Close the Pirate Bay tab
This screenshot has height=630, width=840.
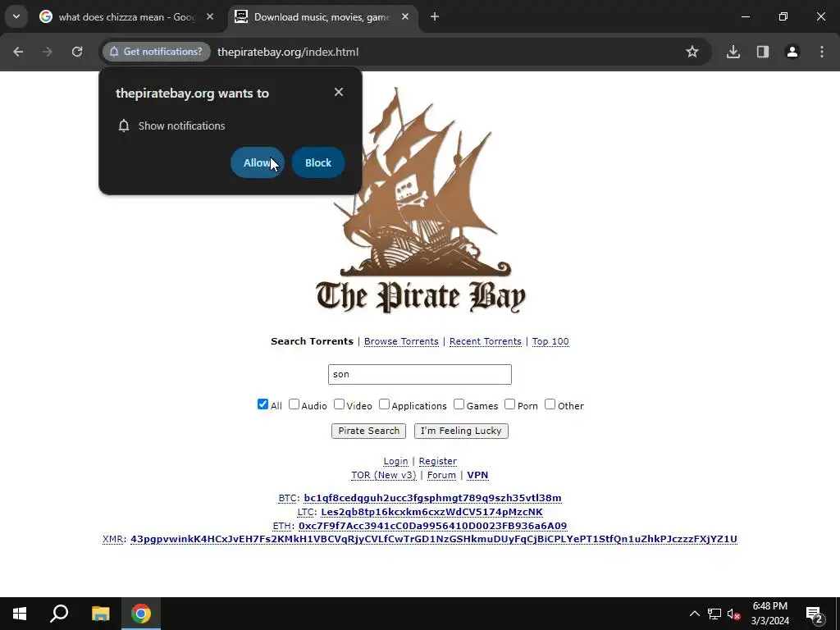pyautogui.click(x=405, y=17)
